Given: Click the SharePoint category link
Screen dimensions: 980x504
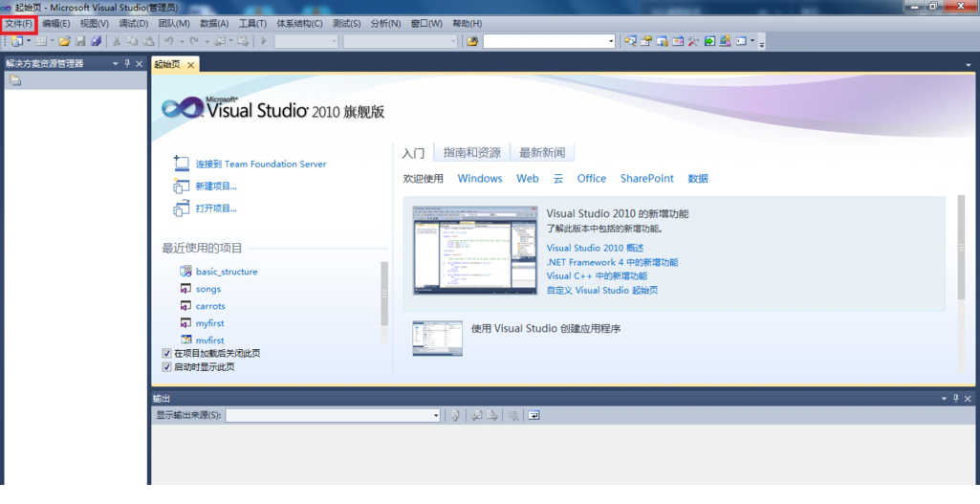Looking at the screenshot, I should 647,178.
